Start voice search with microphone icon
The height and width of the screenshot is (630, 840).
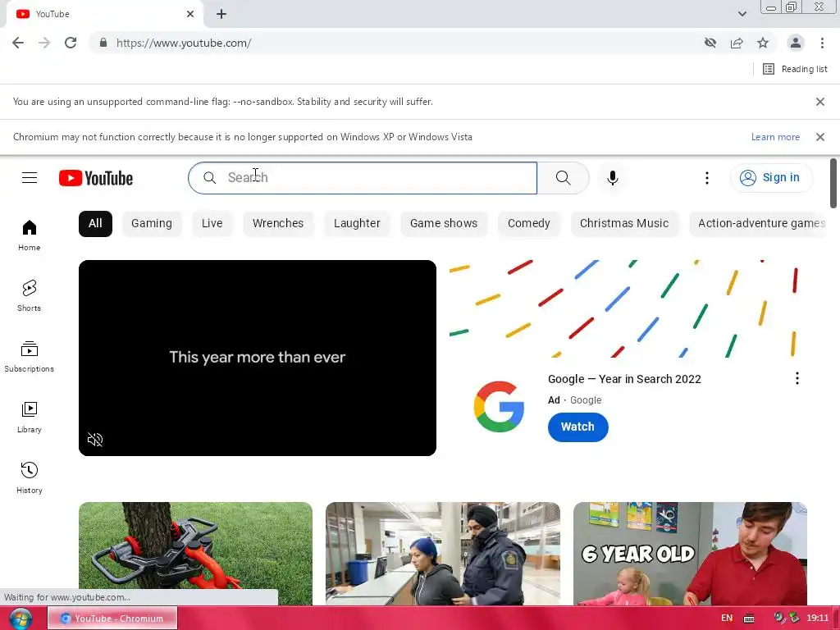click(612, 178)
